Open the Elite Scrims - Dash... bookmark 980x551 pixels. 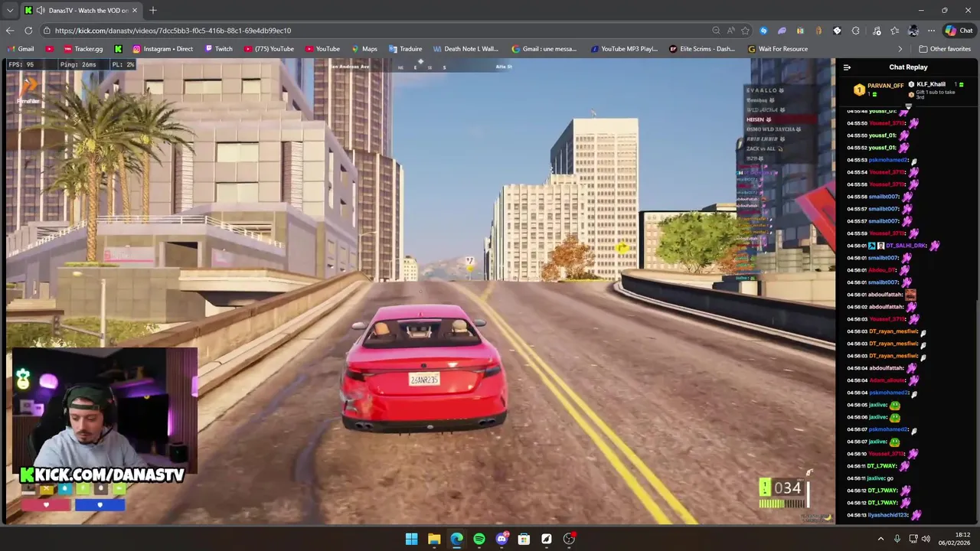pos(702,49)
